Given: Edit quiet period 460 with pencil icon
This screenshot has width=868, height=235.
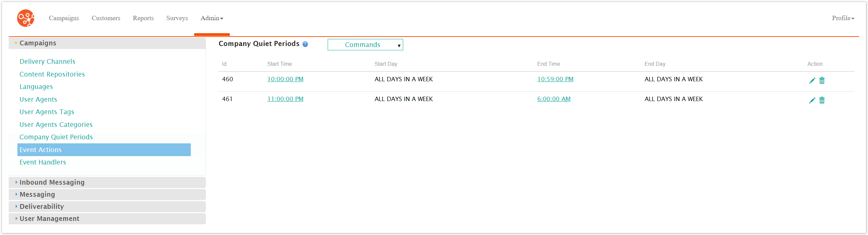Looking at the screenshot, I should [812, 80].
